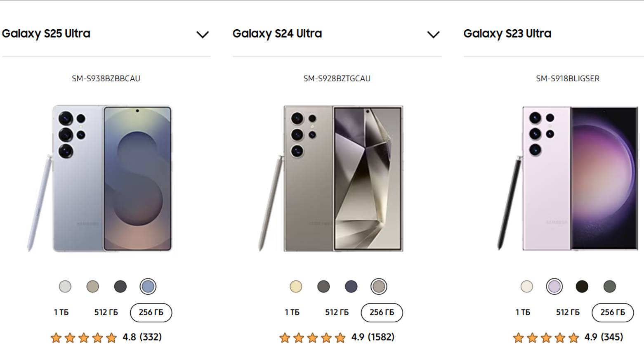
Task: Pick the violet-navy S24 Ultra color swatch
Action: [x=351, y=286]
